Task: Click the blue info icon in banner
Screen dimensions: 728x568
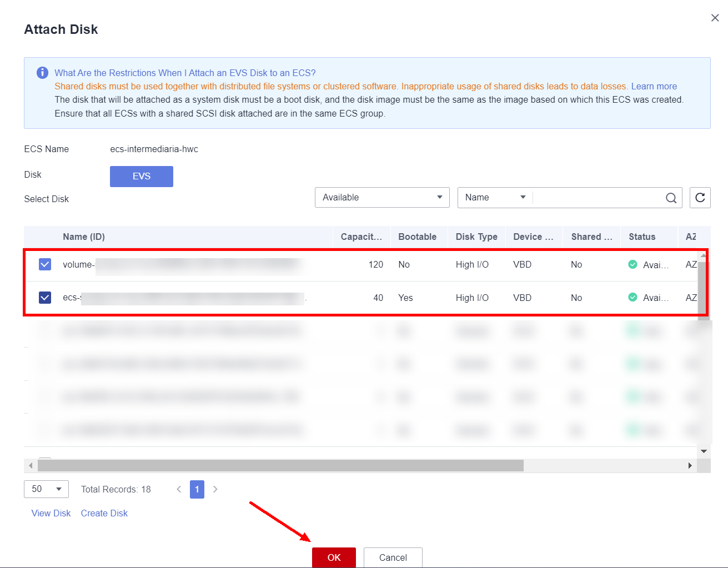Action: [42, 73]
